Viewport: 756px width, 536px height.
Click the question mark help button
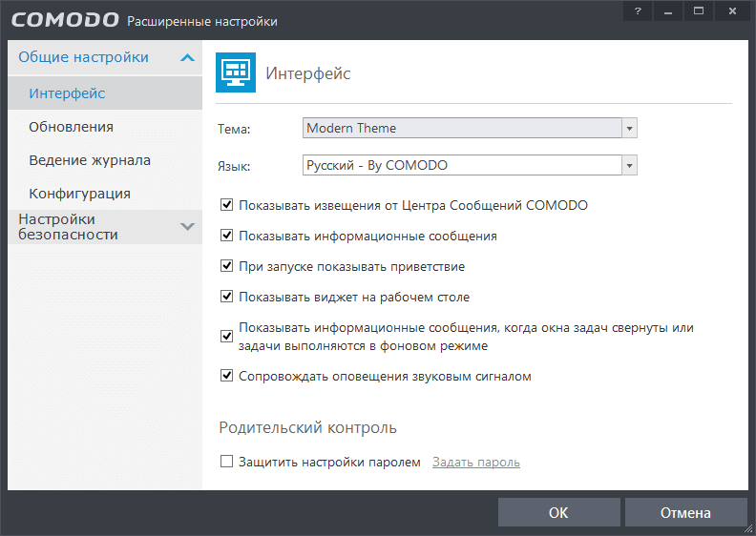click(x=638, y=11)
